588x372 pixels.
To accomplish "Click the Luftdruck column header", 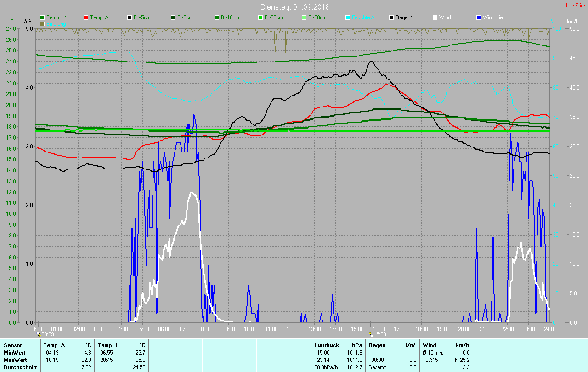I will tap(327, 345).
